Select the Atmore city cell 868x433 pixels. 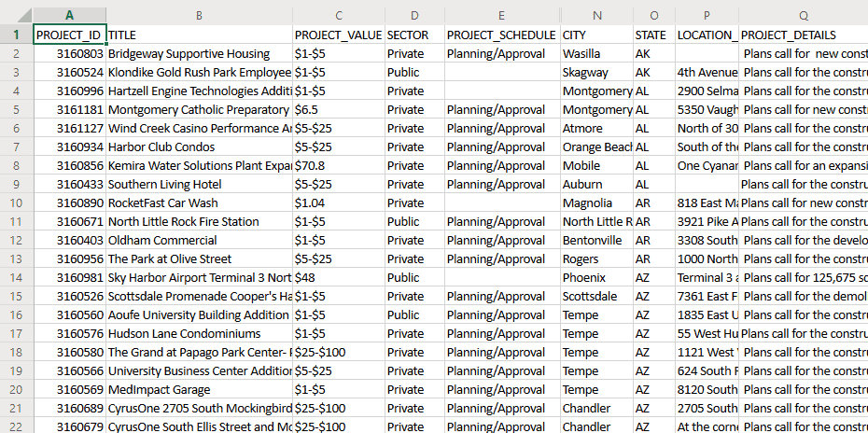pyautogui.click(x=596, y=129)
